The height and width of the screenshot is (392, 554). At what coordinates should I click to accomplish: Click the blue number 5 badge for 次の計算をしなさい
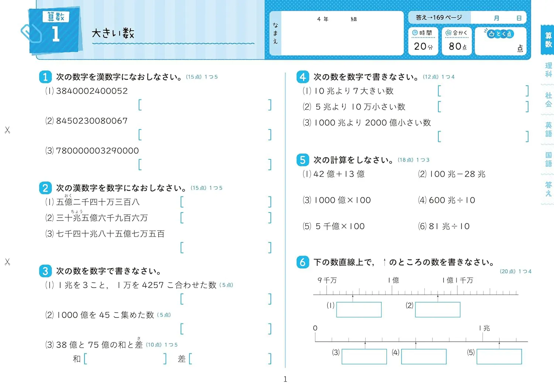(x=302, y=160)
